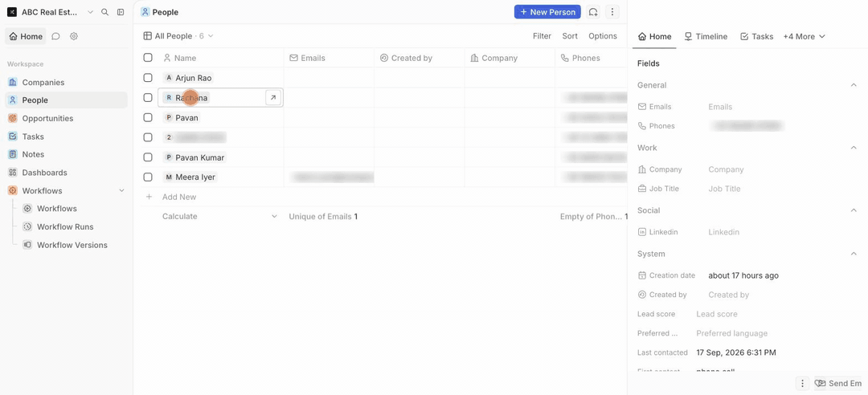Click the People icon in page header
868x395 pixels.
(x=145, y=11)
